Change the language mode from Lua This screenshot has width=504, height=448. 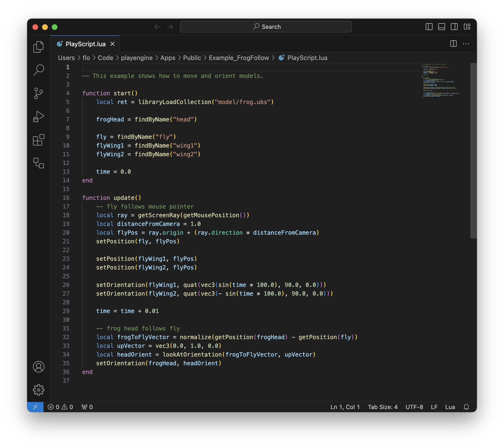(x=450, y=407)
